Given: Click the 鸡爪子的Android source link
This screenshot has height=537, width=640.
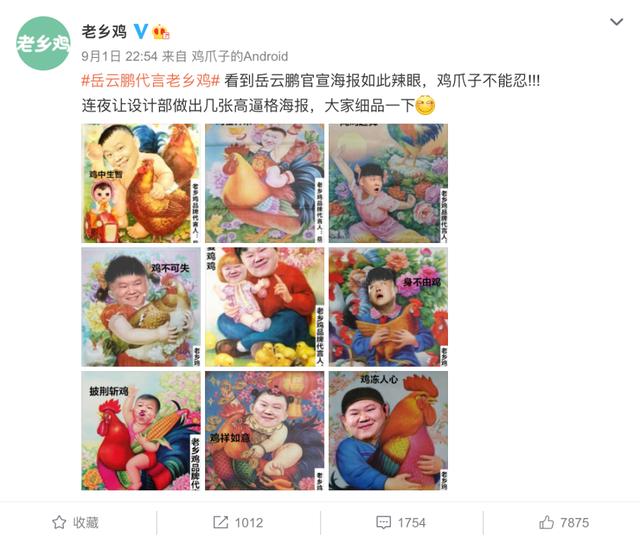Looking at the screenshot, I should (x=240, y=56).
